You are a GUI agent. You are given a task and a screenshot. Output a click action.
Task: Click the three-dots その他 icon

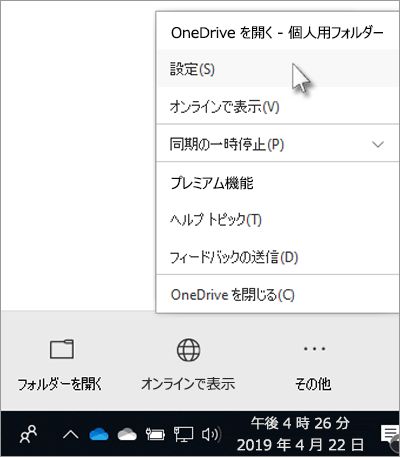coord(314,349)
